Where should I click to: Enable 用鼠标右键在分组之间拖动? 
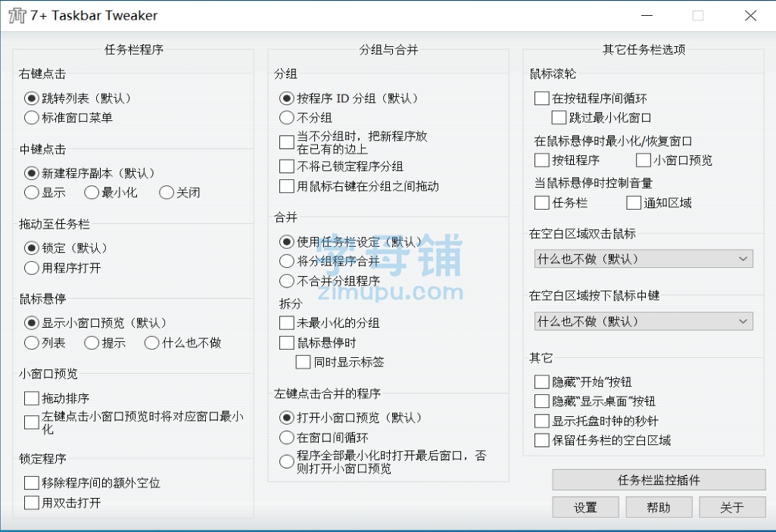click(286, 186)
